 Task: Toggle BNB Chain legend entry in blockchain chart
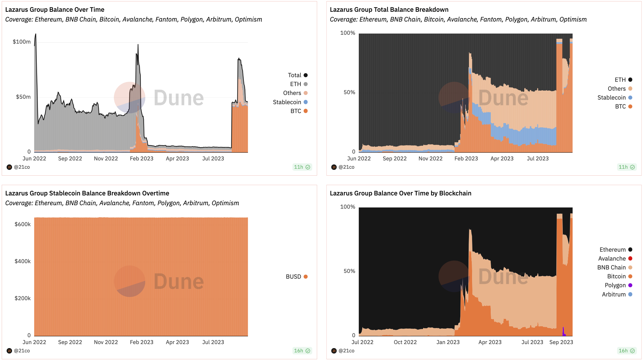[x=615, y=267]
